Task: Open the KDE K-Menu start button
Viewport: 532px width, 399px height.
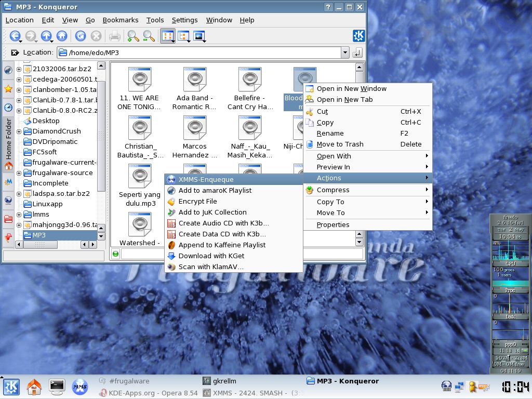Action: [x=11, y=387]
